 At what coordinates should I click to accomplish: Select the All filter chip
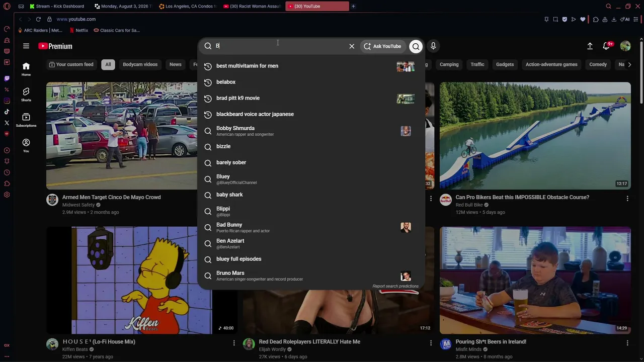[108, 64]
